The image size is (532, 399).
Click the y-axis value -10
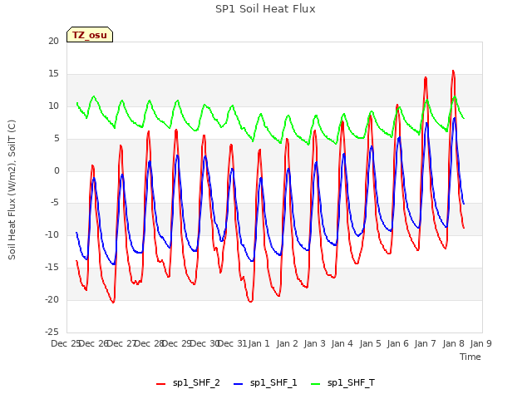52,234
